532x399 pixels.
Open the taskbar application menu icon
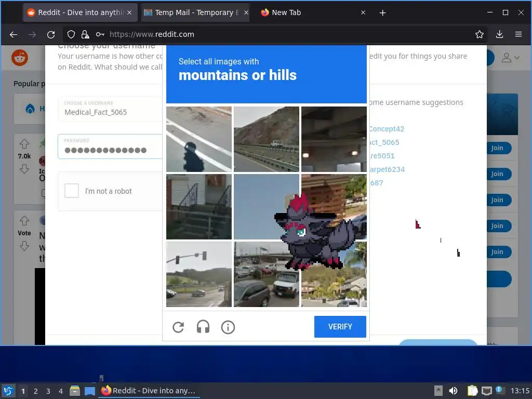8,391
